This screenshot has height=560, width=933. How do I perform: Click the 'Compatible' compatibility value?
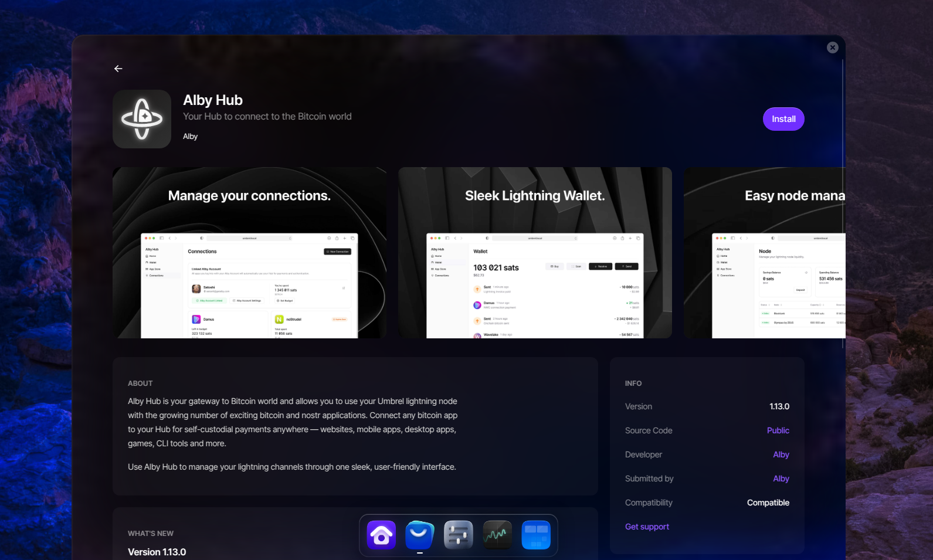[x=768, y=503]
